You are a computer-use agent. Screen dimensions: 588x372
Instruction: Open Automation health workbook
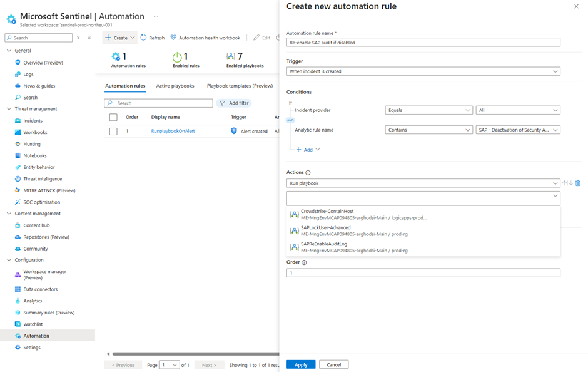(x=206, y=38)
